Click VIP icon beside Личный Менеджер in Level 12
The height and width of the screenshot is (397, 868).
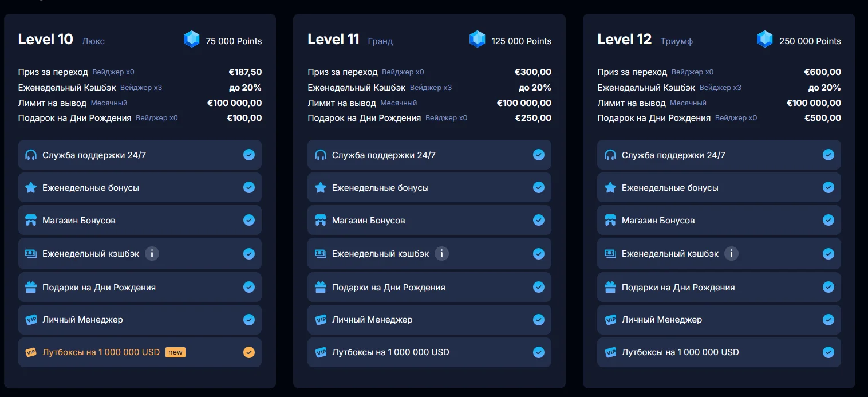610,320
